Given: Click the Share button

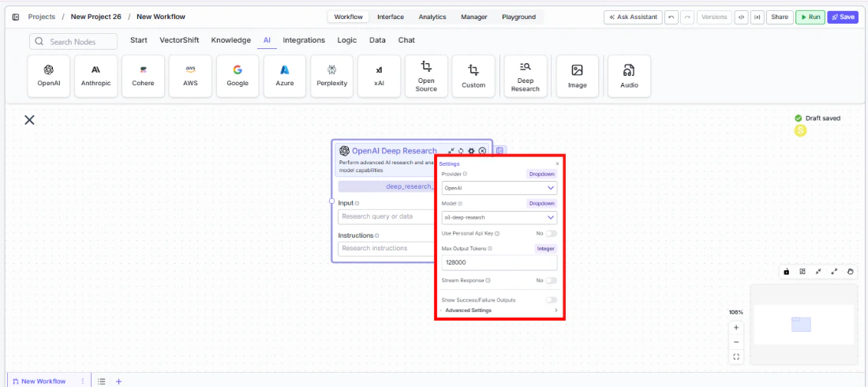Looking at the screenshot, I should (780, 17).
